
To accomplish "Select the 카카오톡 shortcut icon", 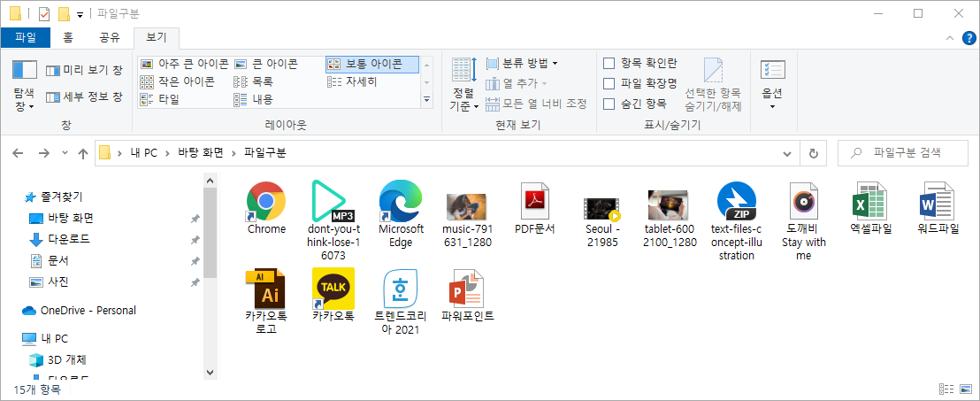I will click(x=333, y=288).
